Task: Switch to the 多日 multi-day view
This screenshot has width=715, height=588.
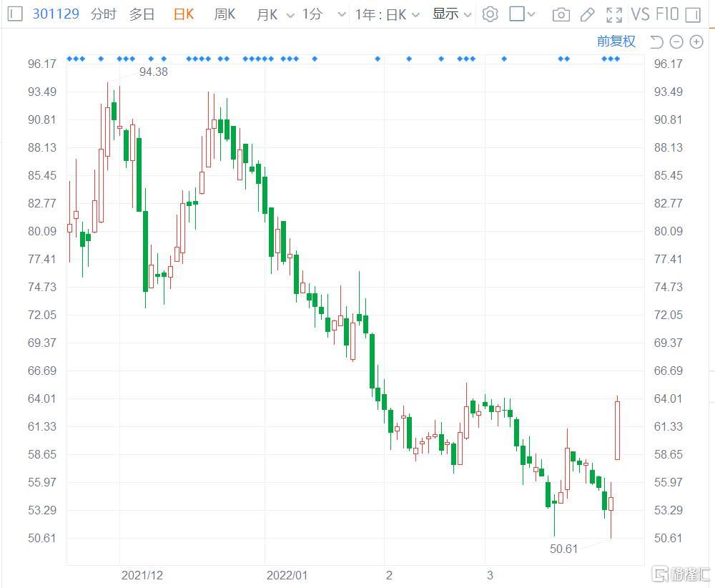Action: tap(142, 14)
